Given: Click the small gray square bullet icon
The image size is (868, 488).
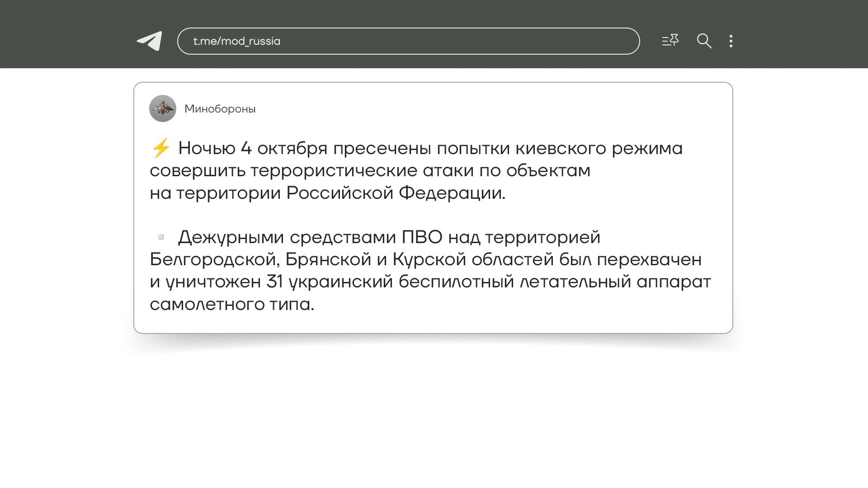Looking at the screenshot, I should pyautogui.click(x=161, y=237).
